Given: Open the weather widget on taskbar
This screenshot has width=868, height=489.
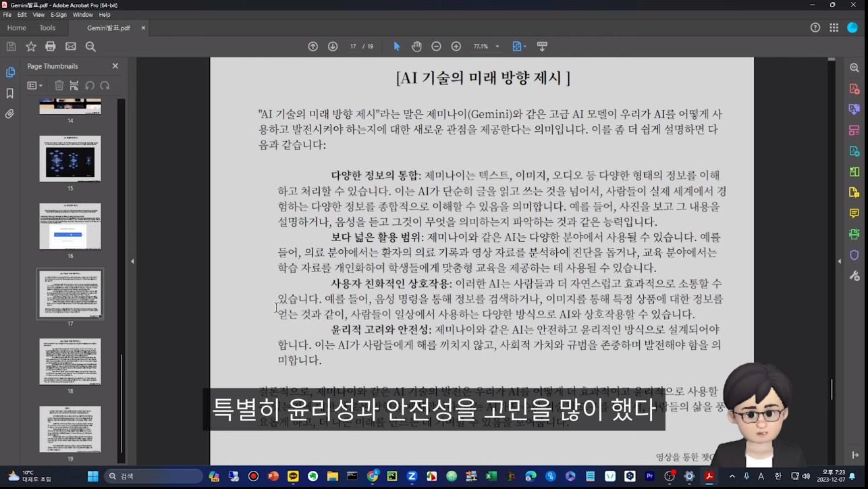Looking at the screenshot, I should (30, 476).
